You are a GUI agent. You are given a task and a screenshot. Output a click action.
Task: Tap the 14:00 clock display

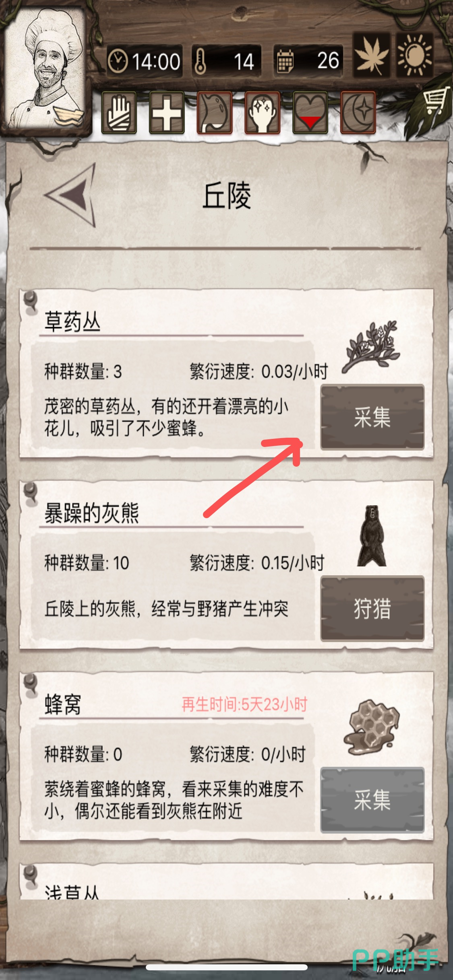(145, 62)
